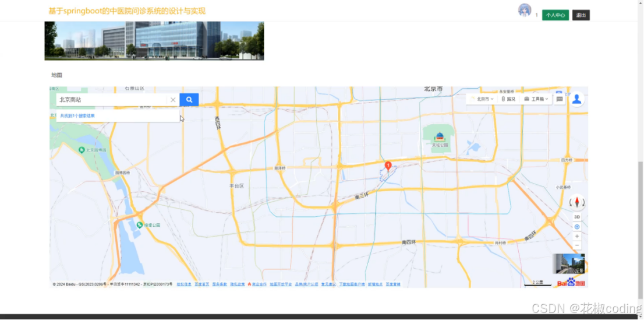Open the 百度首页 footer link
Image resolution: width=644 pixels, height=320 pixels.
[201, 284]
